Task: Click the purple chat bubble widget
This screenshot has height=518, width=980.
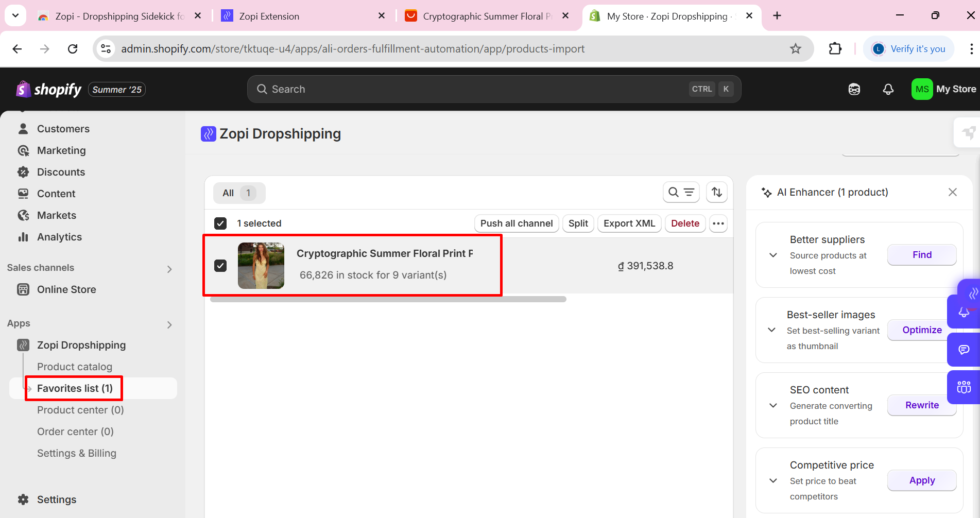Action: pos(964,350)
